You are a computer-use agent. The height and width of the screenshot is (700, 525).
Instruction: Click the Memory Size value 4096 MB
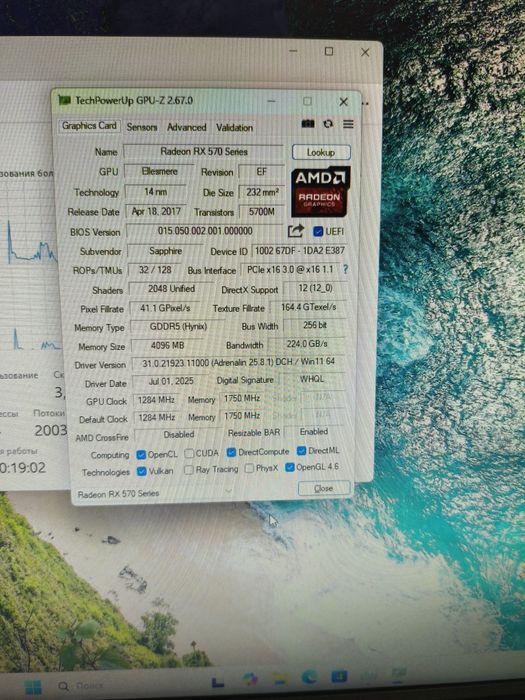click(x=167, y=346)
